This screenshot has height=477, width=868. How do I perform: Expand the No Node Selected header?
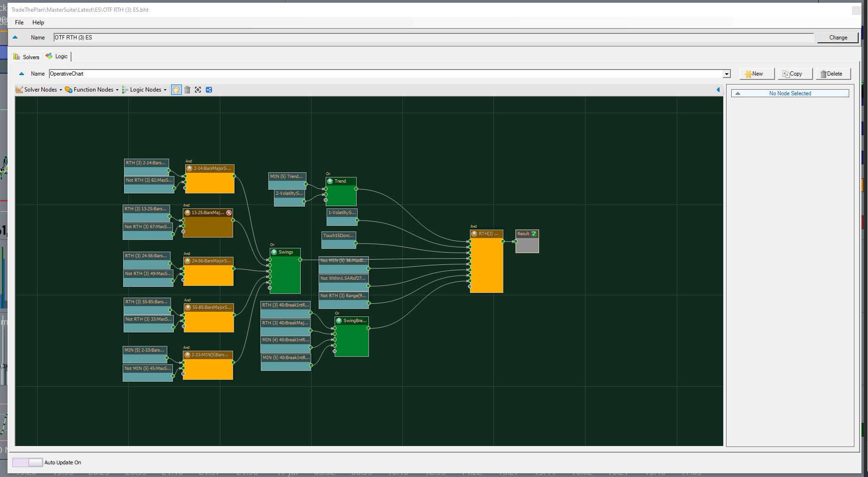(790, 93)
